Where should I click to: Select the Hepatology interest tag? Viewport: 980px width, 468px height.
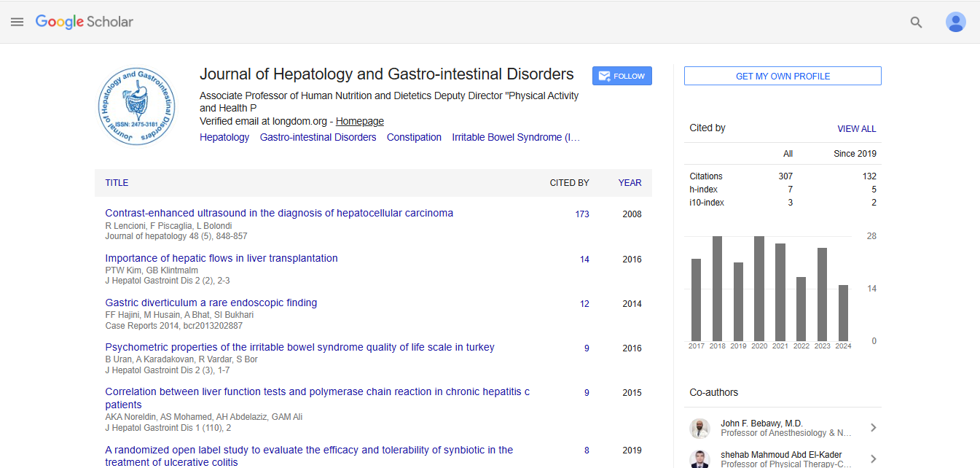click(224, 137)
